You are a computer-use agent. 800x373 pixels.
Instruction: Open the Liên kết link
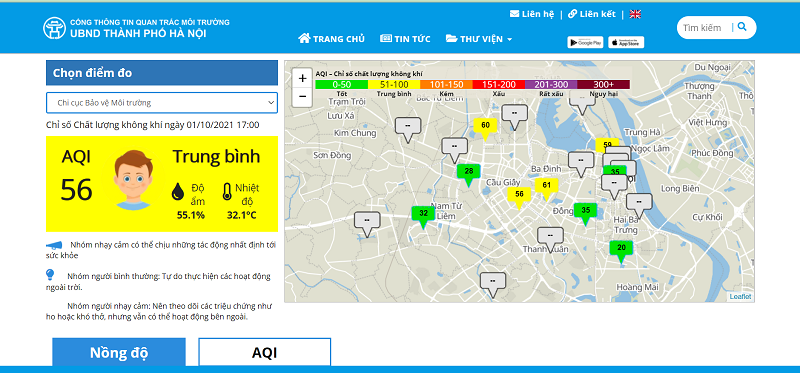pyautogui.click(x=592, y=14)
